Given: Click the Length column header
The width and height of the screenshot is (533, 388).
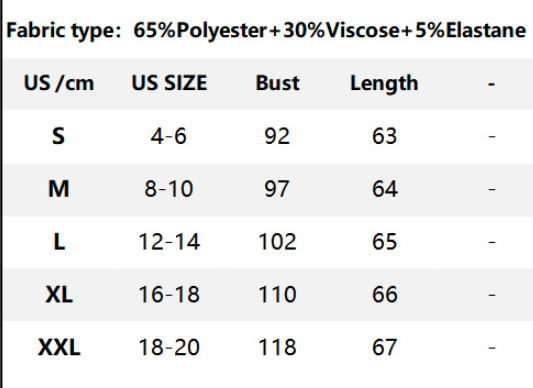Looking at the screenshot, I should tap(384, 84).
